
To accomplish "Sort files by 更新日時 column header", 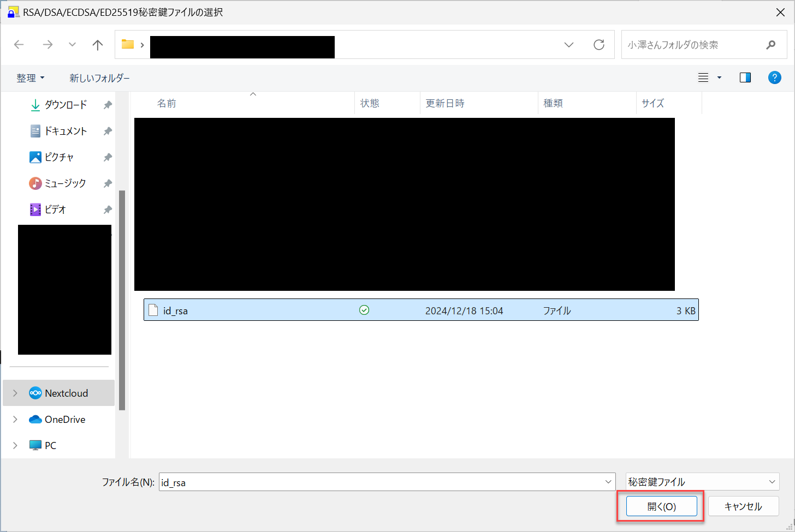I will point(445,103).
